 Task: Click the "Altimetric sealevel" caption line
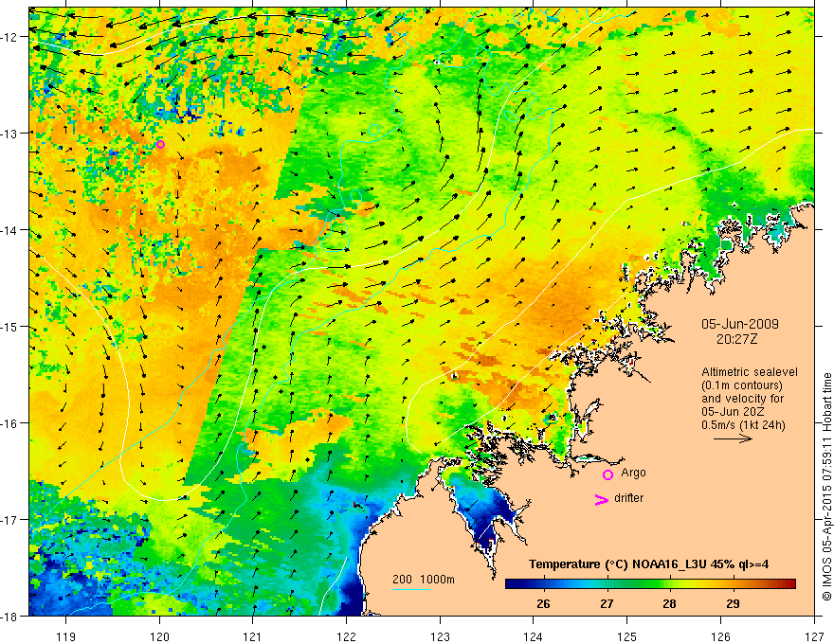click(750, 372)
